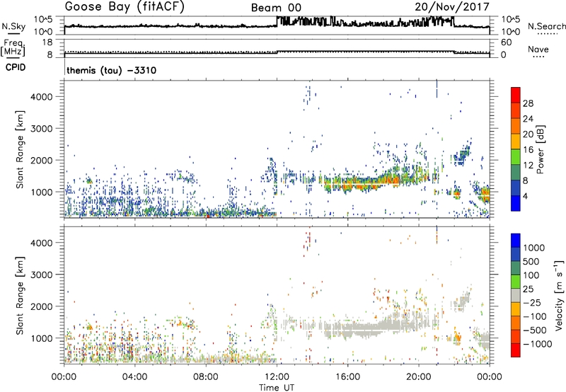The width and height of the screenshot is (566, 392).
Task: Click the 'N.Search' legend label
Action: 546,26
